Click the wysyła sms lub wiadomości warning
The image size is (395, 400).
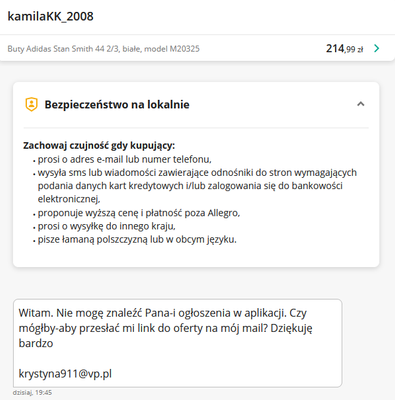[197, 173]
